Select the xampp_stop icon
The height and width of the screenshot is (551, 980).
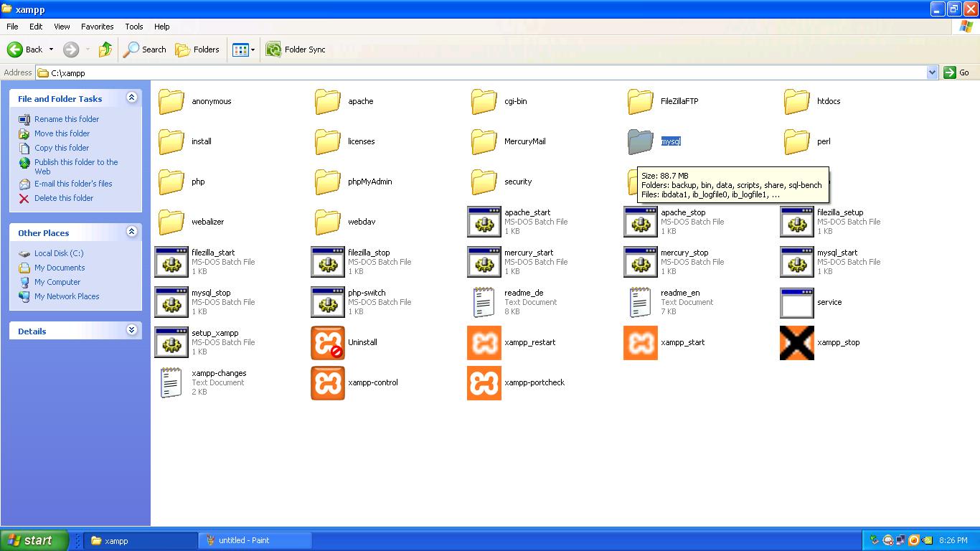[797, 343]
